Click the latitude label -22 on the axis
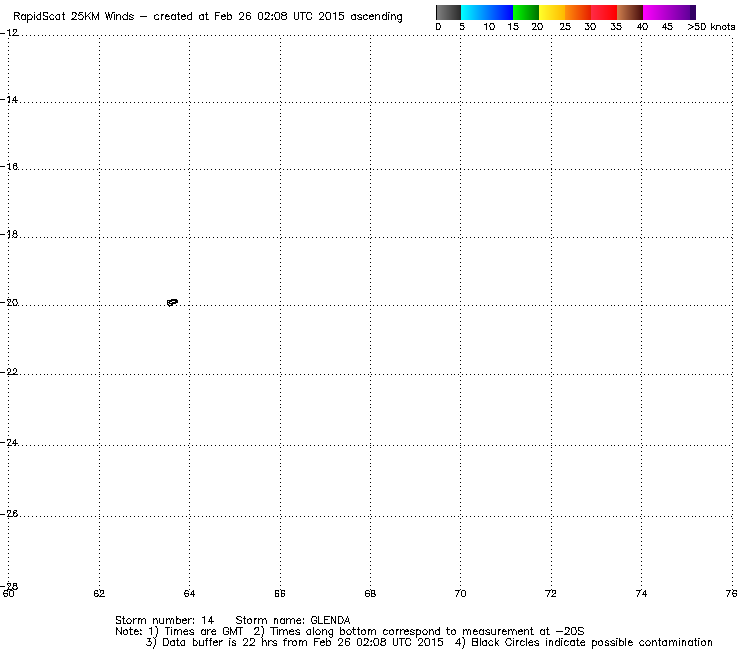Image resolution: width=740 pixels, height=650 pixels. 9,372
